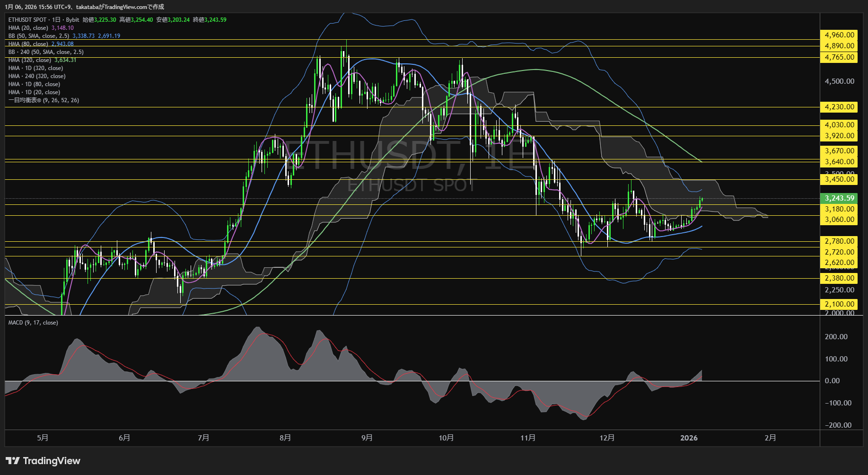Click the 3,450.00 price level label

(x=839, y=179)
